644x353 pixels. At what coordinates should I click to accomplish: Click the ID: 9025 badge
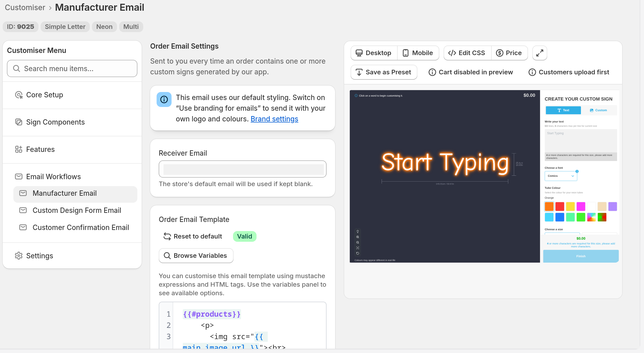pyautogui.click(x=21, y=27)
